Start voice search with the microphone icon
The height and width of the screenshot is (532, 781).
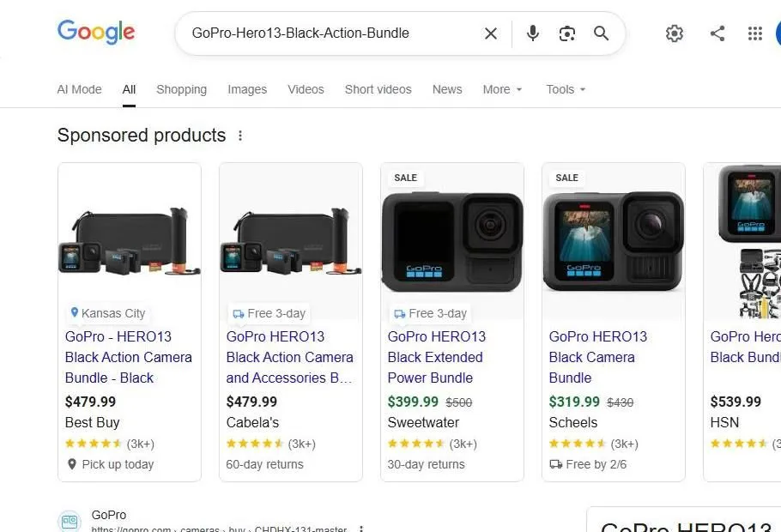[x=532, y=33]
